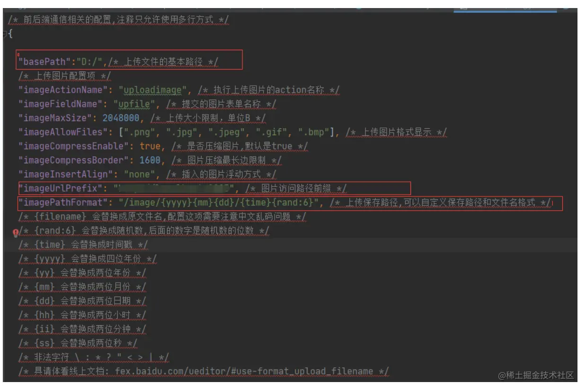Click the 非法字符 comment line

click(x=94, y=357)
